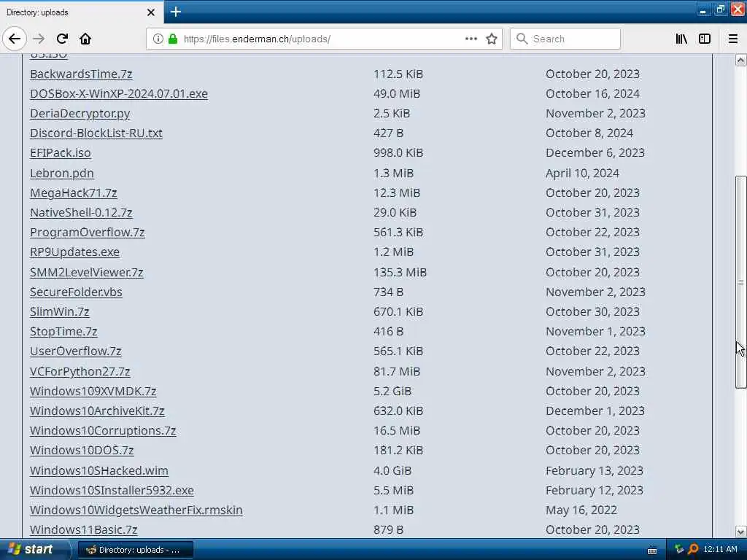Click the RP9Updates.exe link
Image resolution: width=747 pixels, height=560 pixels.
[x=74, y=252]
